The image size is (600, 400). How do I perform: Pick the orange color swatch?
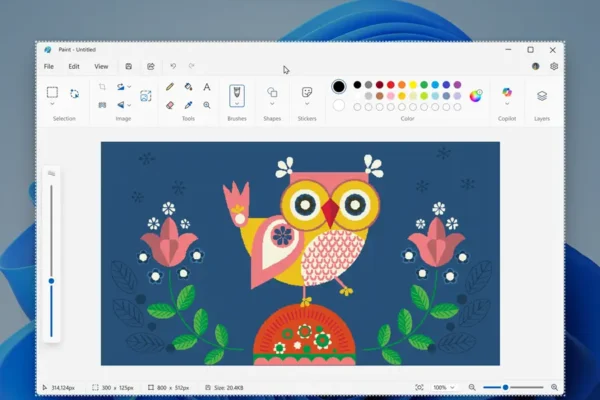point(402,85)
